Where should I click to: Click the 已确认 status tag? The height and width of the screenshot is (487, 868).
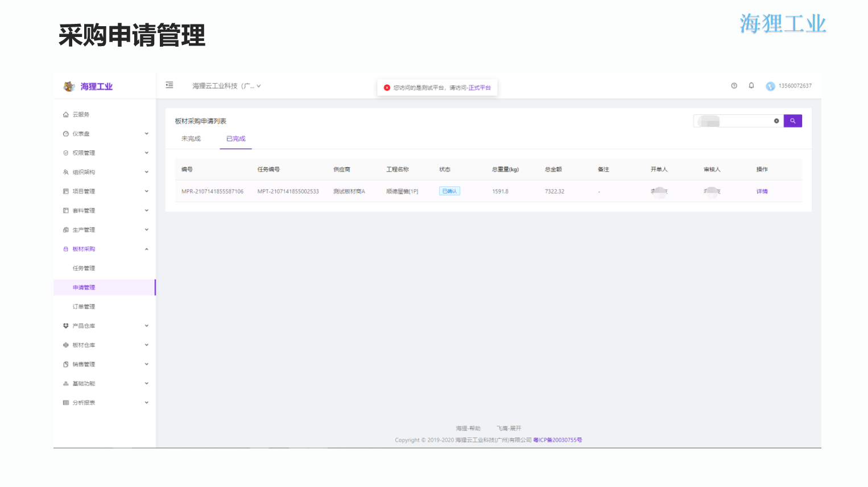[x=449, y=191]
